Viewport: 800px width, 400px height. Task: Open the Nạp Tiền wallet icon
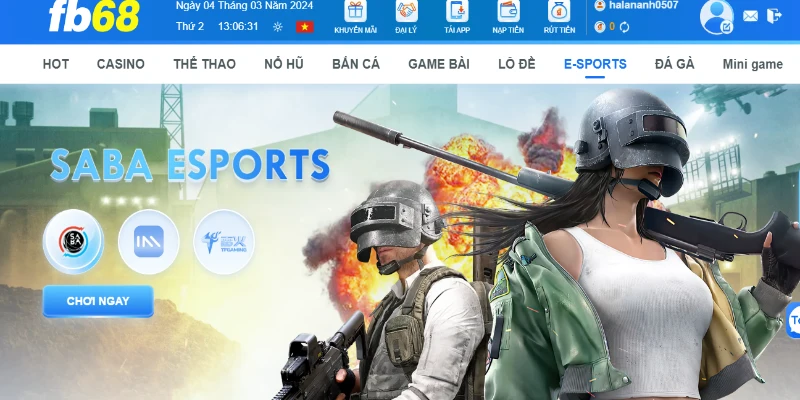pyautogui.click(x=508, y=11)
